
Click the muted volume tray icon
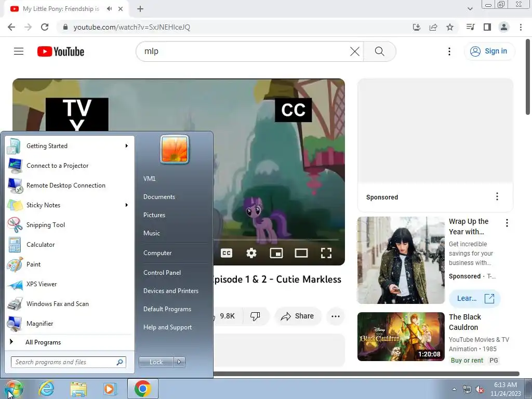(x=480, y=390)
